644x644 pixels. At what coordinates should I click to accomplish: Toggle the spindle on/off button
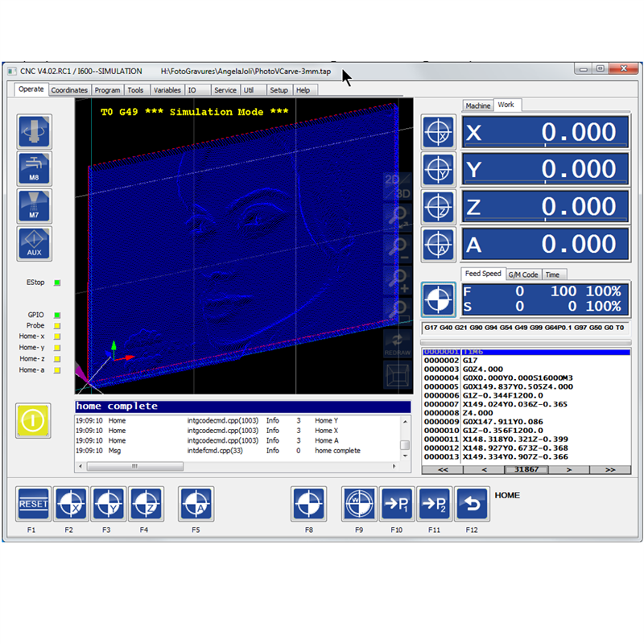[x=35, y=132]
